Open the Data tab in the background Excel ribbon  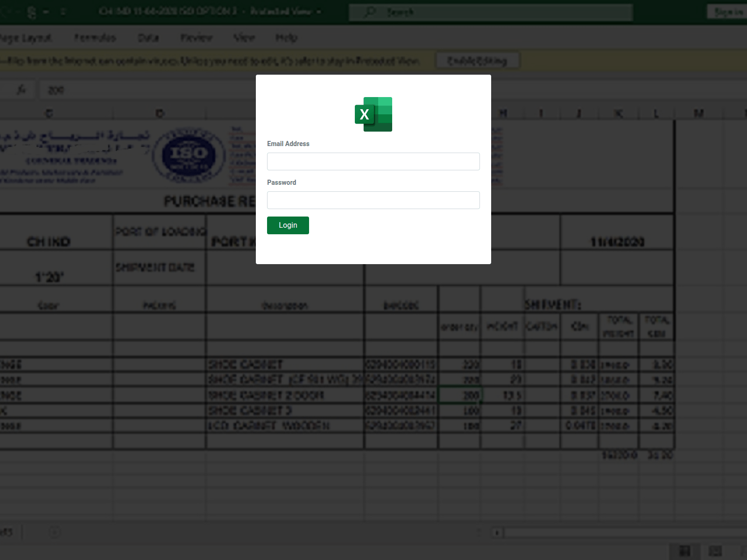tap(148, 38)
